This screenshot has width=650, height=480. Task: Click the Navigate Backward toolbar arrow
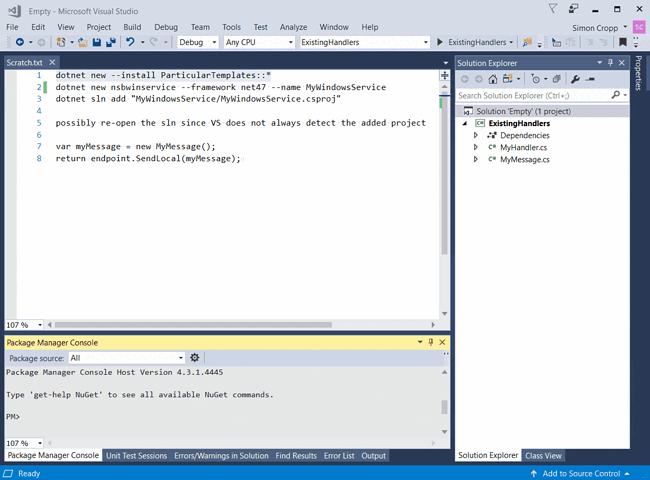(x=19, y=42)
